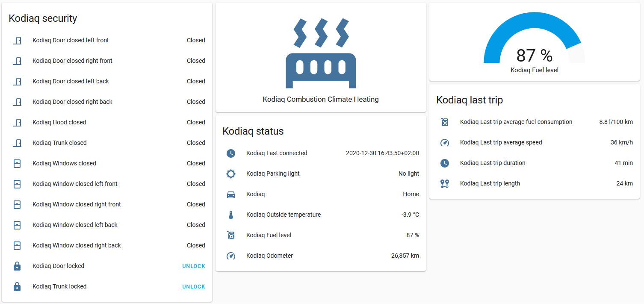Open Kodiaq Last trip duration label
This screenshot has height=306, width=644.
493,163
